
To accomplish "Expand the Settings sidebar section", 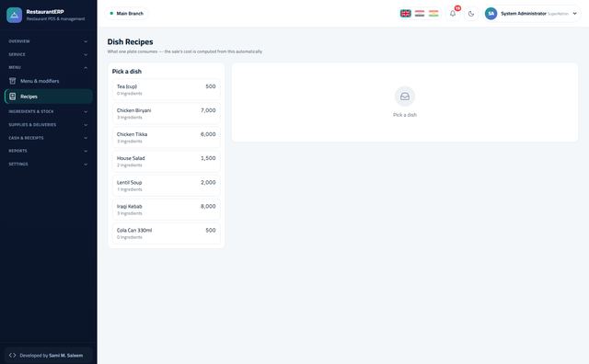I will pos(48,164).
